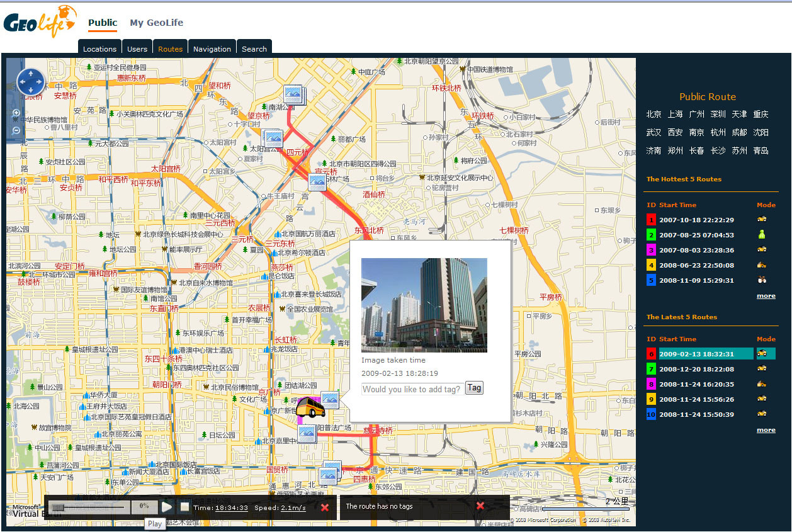Screen dimensions: 792x532
Task: Go to My GeoLife section
Action: [156, 23]
